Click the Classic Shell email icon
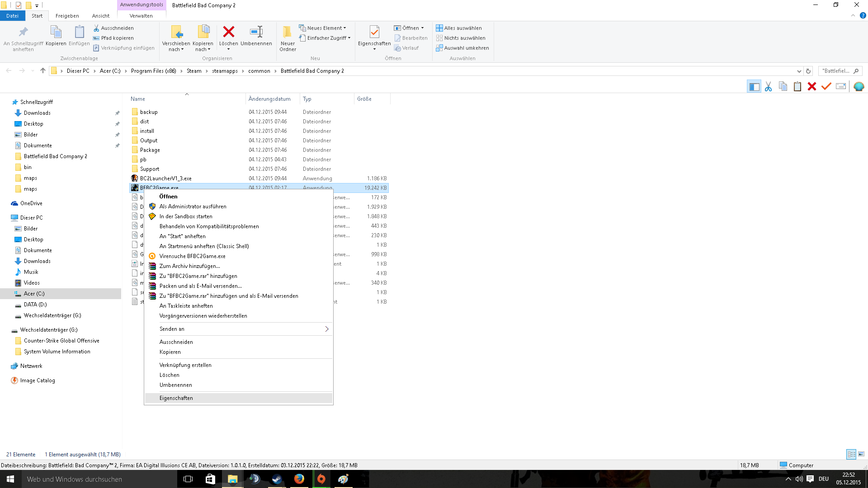 point(841,86)
